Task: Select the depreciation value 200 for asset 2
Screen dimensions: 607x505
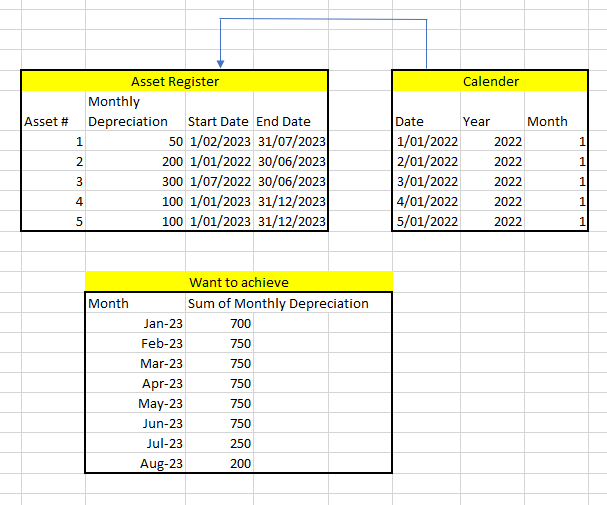Action: pyautogui.click(x=135, y=161)
